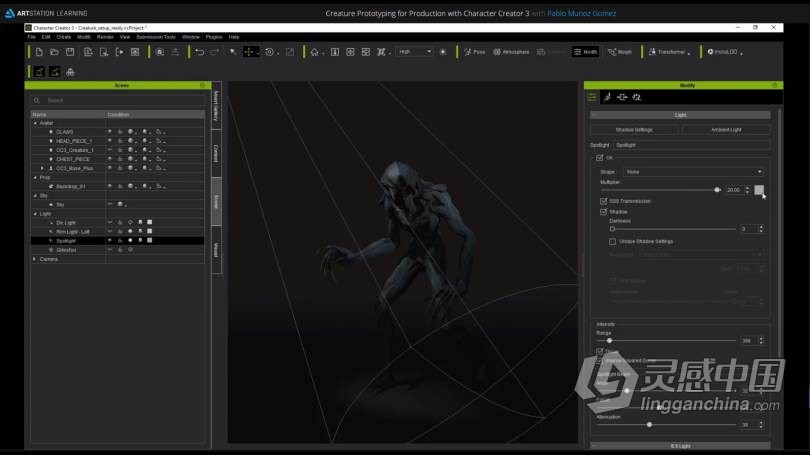Screen dimensions: 810x455
Task: Click the Darkness slider handle
Action: tap(612, 229)
